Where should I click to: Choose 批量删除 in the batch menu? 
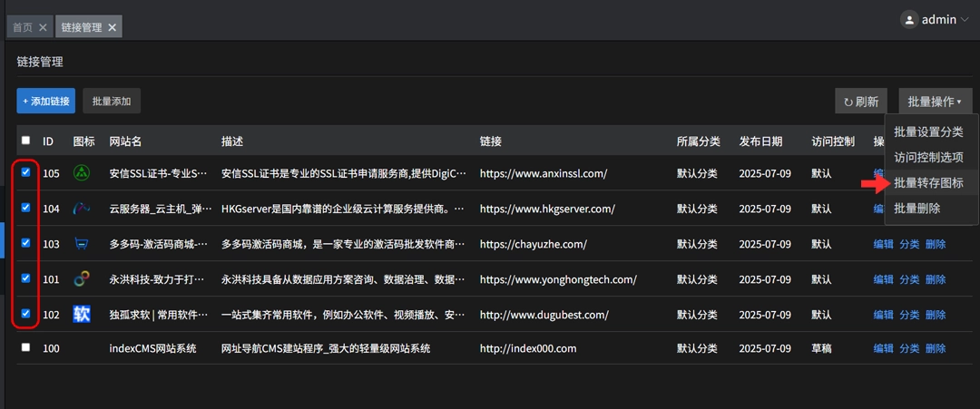coord(916,209)
